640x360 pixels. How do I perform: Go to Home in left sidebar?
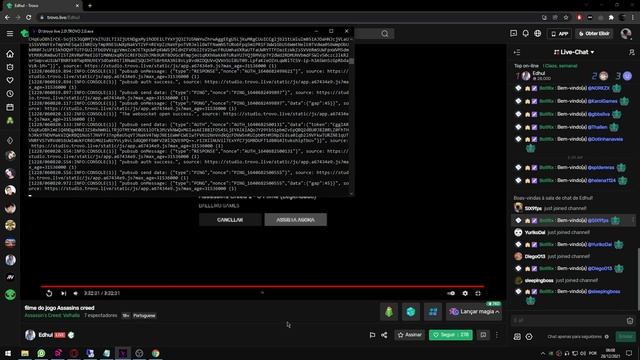tap(10, 54)
